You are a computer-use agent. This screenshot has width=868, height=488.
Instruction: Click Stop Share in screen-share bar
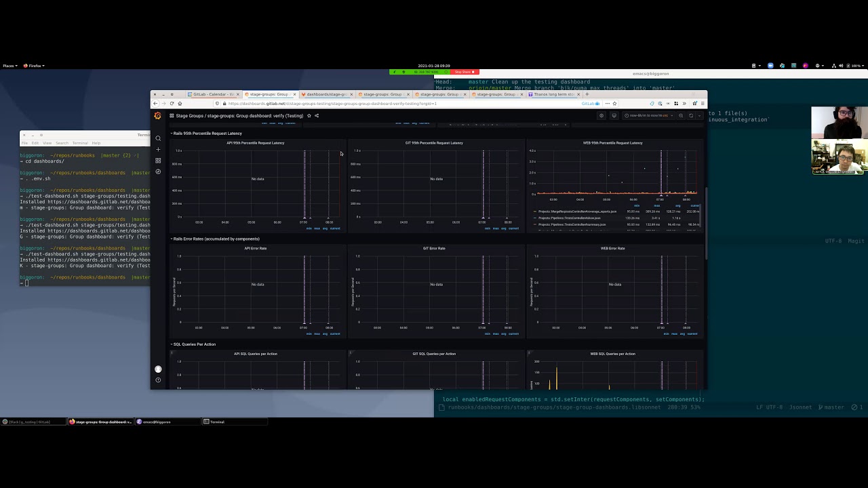coord(465,72)
